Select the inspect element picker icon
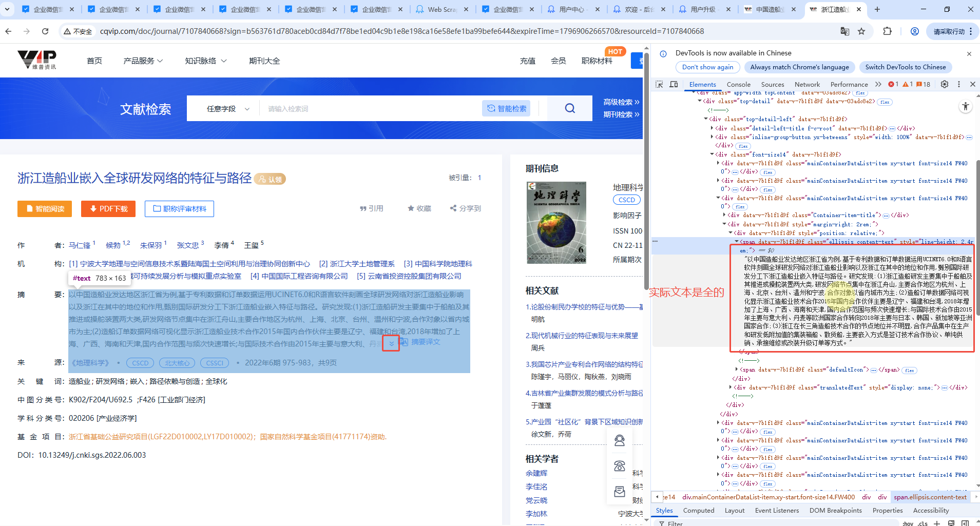Viewport: 980px width, 526px height. point(659,84)
